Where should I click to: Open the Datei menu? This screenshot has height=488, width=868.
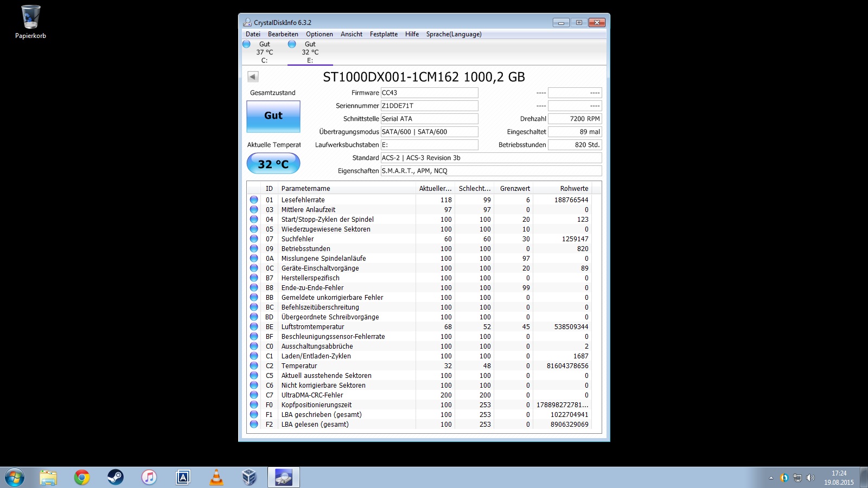[253, 34]
